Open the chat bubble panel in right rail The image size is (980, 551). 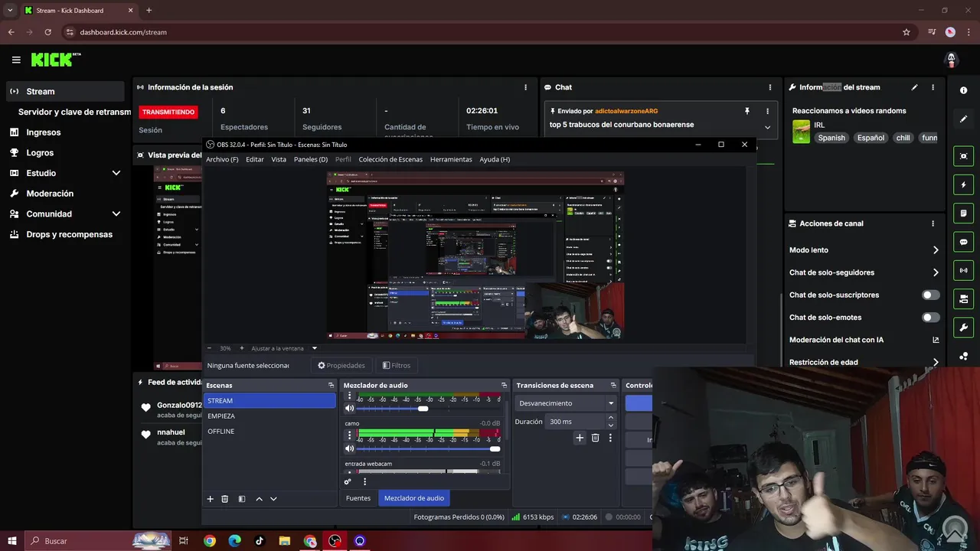click(x=963, y=242)
